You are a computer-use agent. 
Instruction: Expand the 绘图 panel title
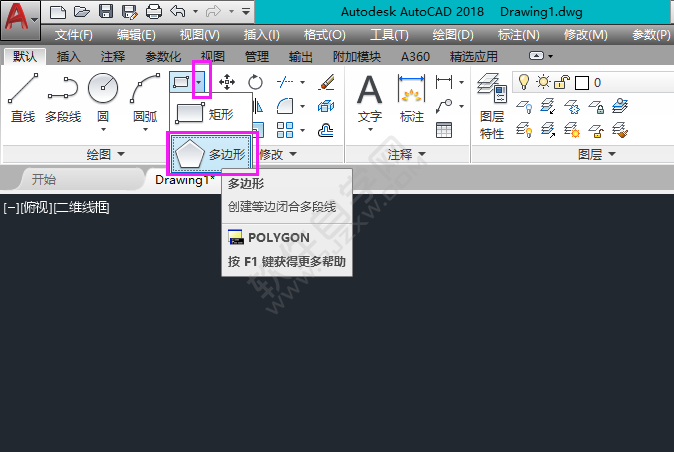[105, 154]
